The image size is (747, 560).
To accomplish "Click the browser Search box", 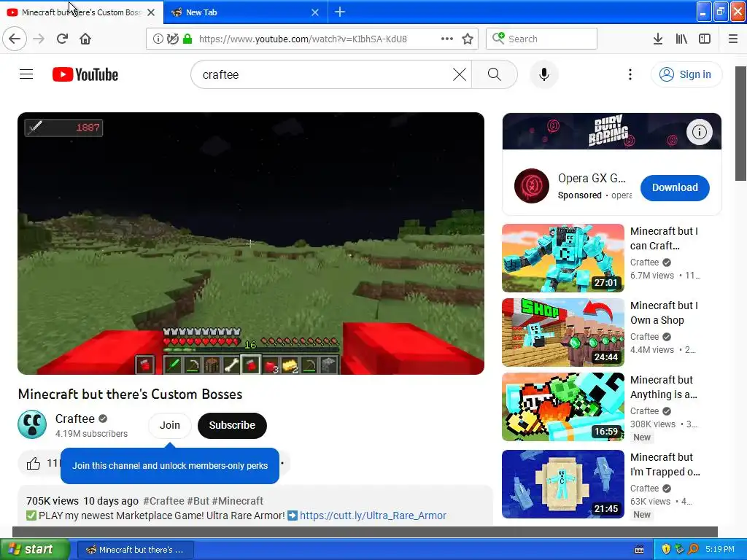I will [541, 39].
